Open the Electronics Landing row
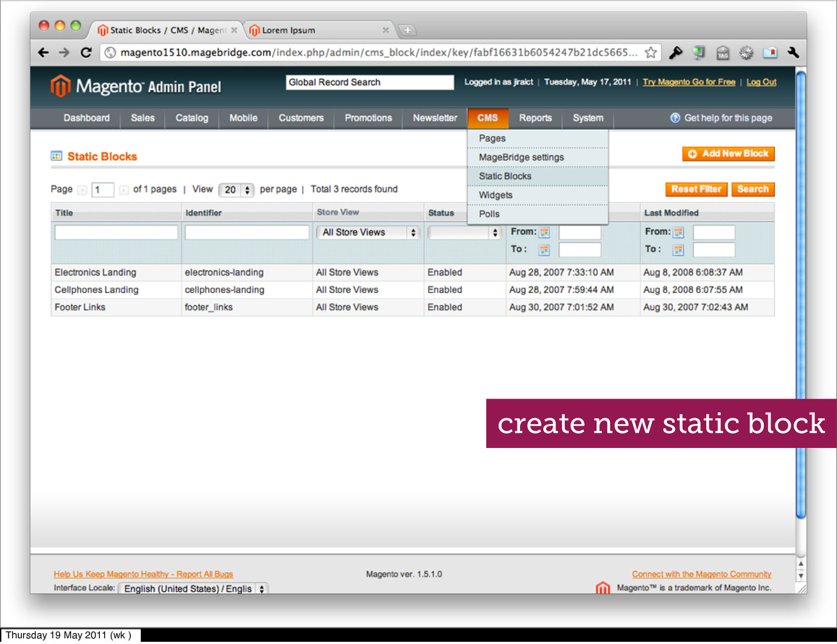Image resolution: width=837 pixels, height=644 pixels. pos(412,272)
